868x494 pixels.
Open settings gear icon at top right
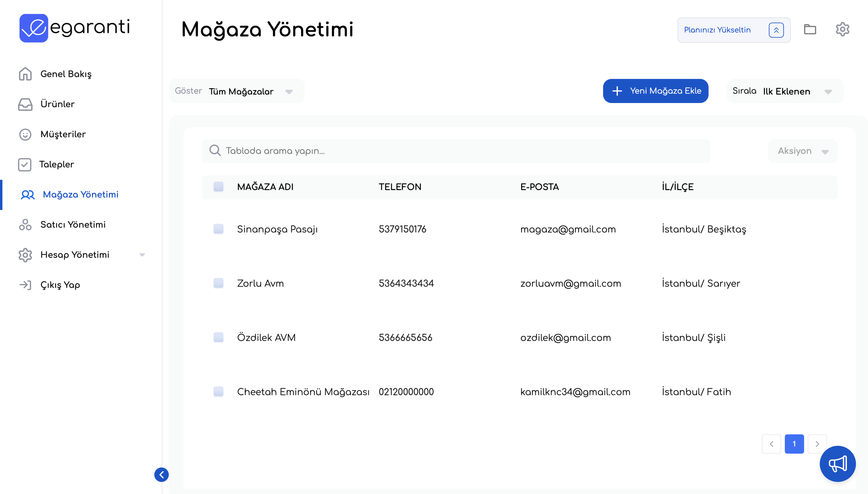click(x=842, y=30)
